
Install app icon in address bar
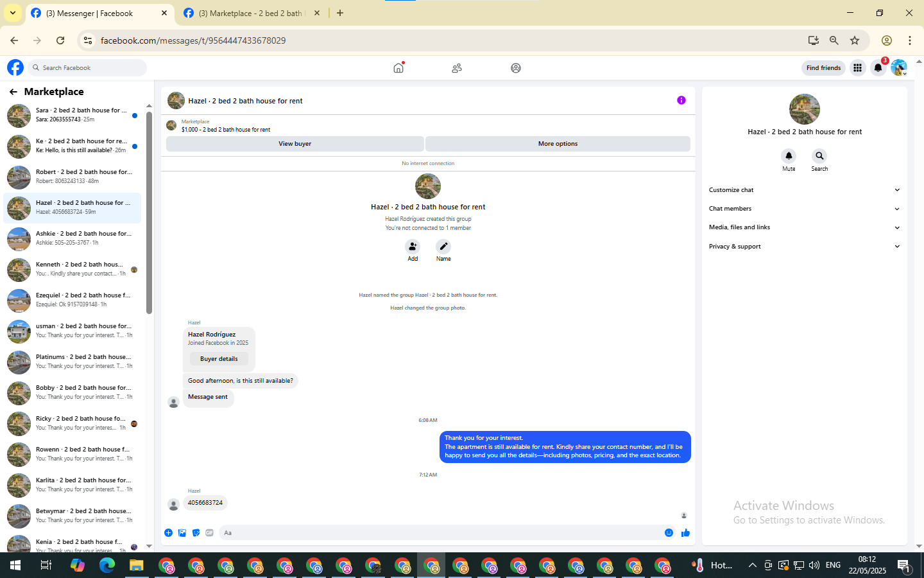tap(814, 40)
